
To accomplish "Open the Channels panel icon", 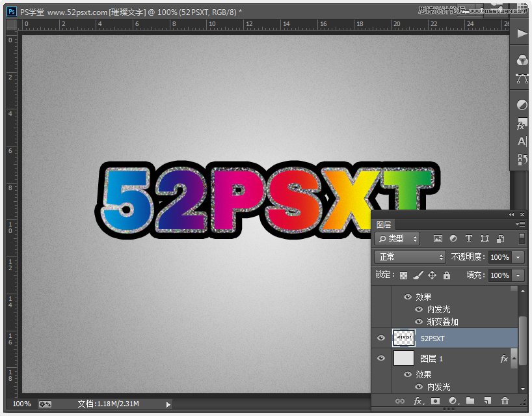I will 522,60.
